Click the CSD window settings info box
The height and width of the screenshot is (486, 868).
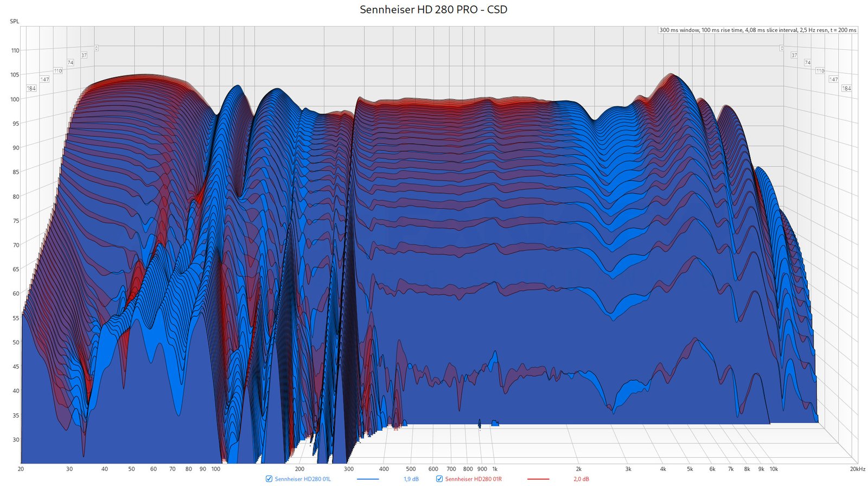click(x=757, y=30)
